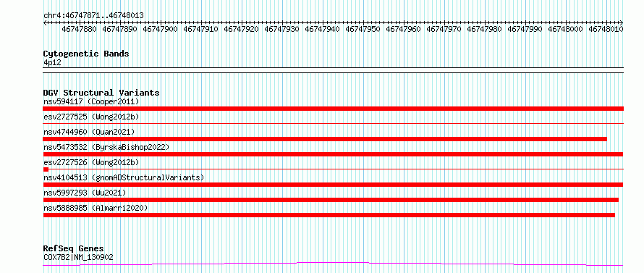
Task: Click the red bar for nsv4104513
Action: click(333, 185)
